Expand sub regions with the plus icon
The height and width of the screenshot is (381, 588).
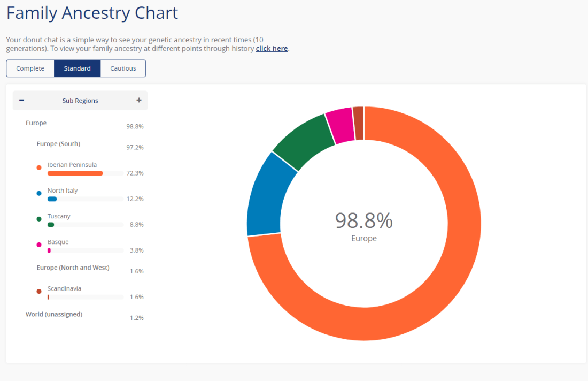click(x=139, y=100)
